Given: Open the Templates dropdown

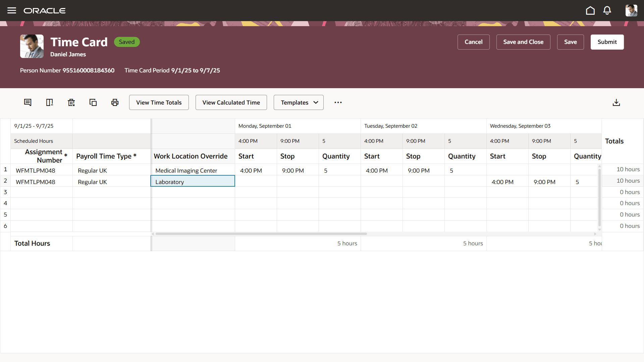Looking at the screenshot, I should pyautogui.click(x=298, y=102).
